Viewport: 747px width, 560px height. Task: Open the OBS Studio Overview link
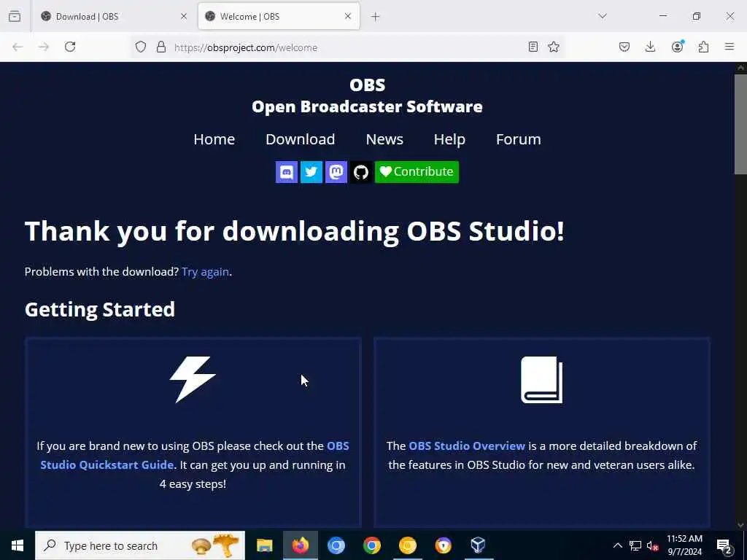point(467,446)
